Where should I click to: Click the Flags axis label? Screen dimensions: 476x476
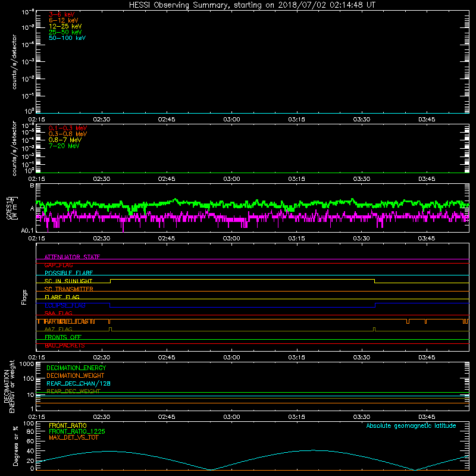24,297
